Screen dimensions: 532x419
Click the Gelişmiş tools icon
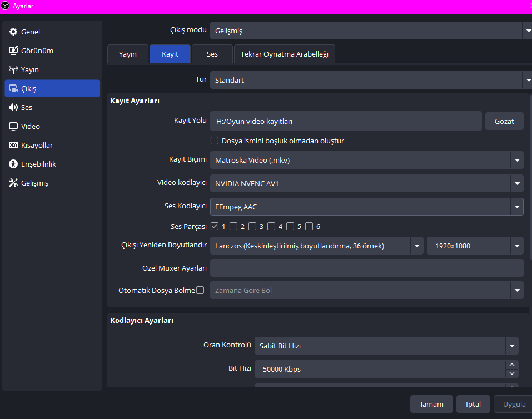(13, 183)
